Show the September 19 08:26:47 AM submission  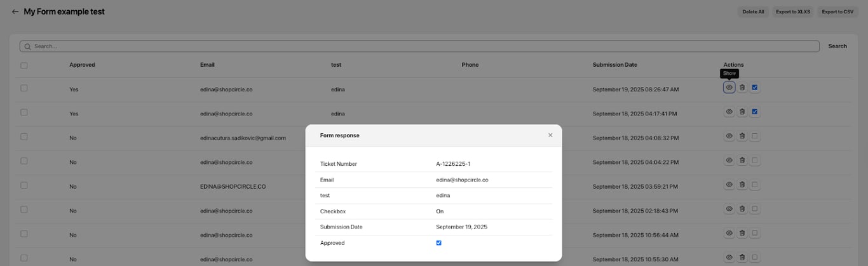(729, 88)
